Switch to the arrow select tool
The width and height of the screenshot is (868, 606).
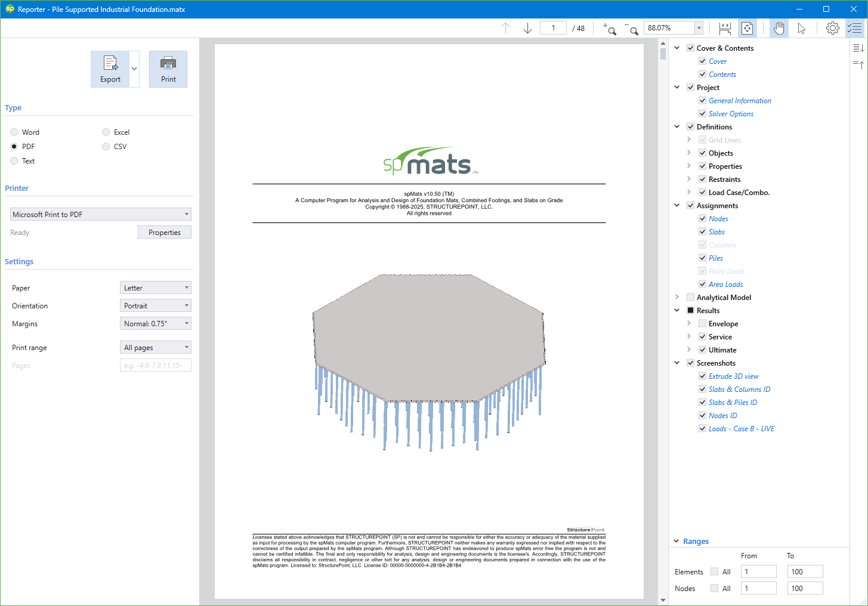[801, 28]
